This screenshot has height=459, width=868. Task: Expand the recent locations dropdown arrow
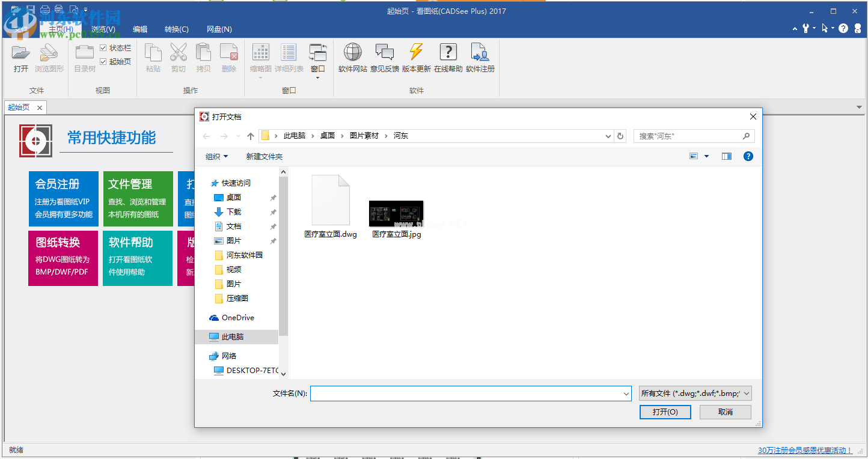pos(238,136)
